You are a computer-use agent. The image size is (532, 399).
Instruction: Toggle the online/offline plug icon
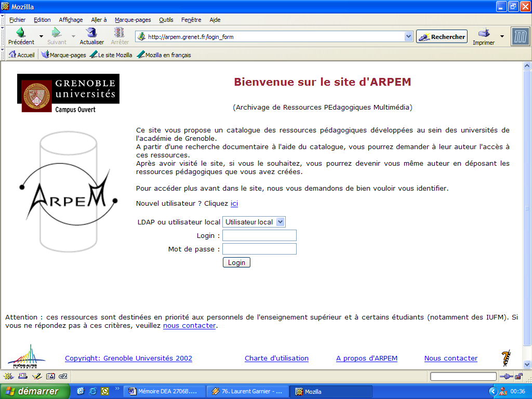pos(507,376)
